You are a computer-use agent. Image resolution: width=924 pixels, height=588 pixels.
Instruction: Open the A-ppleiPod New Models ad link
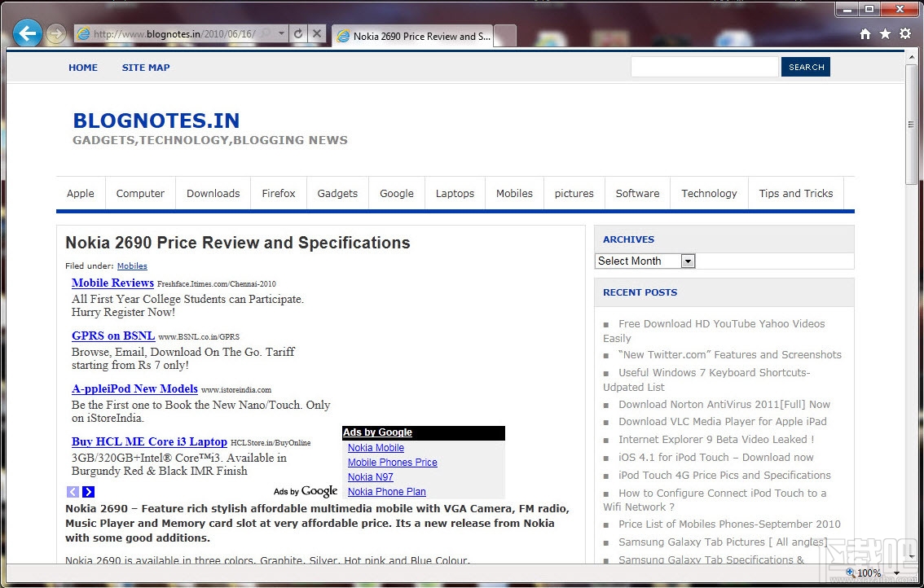pos(134,388)
